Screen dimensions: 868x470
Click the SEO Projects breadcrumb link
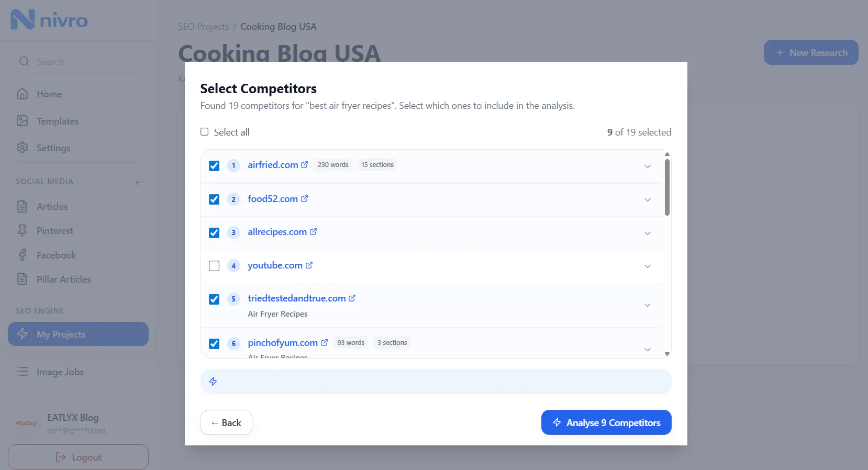tap(204, 27)
